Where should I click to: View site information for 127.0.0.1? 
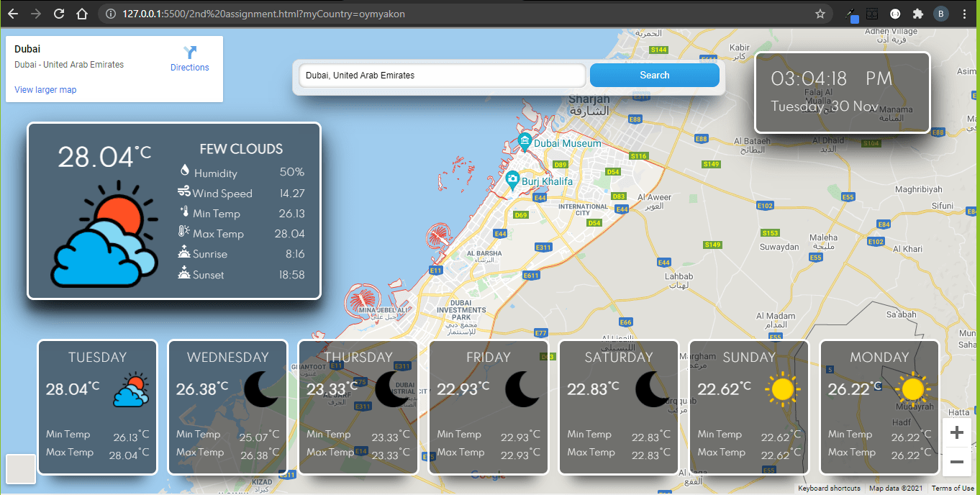click(109, 14)
